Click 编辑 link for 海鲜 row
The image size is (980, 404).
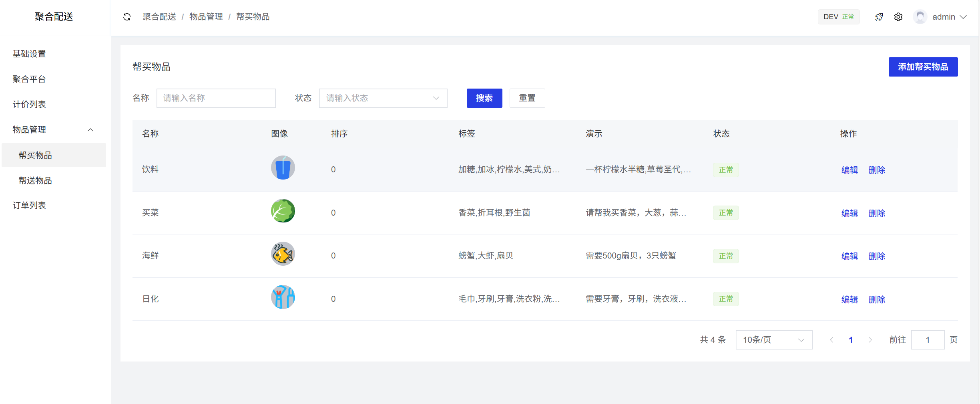pos(849,256)
